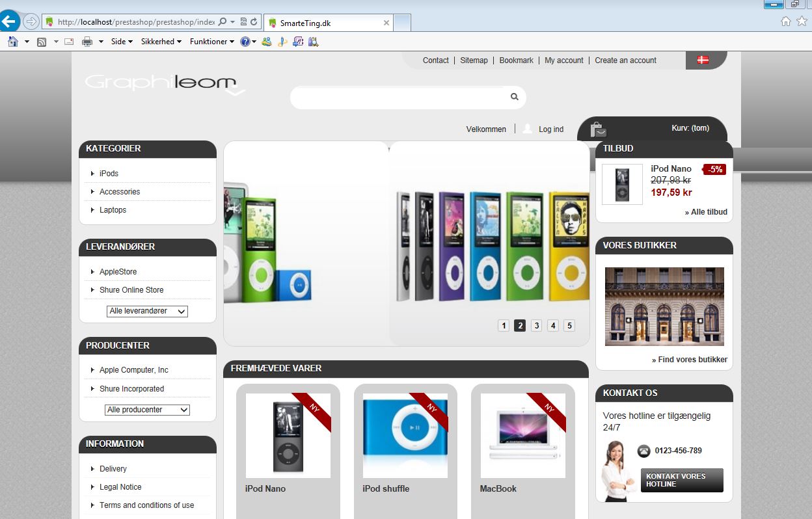Open the Laptops category
Screen dimensions: 812x519
pos(113,210)
